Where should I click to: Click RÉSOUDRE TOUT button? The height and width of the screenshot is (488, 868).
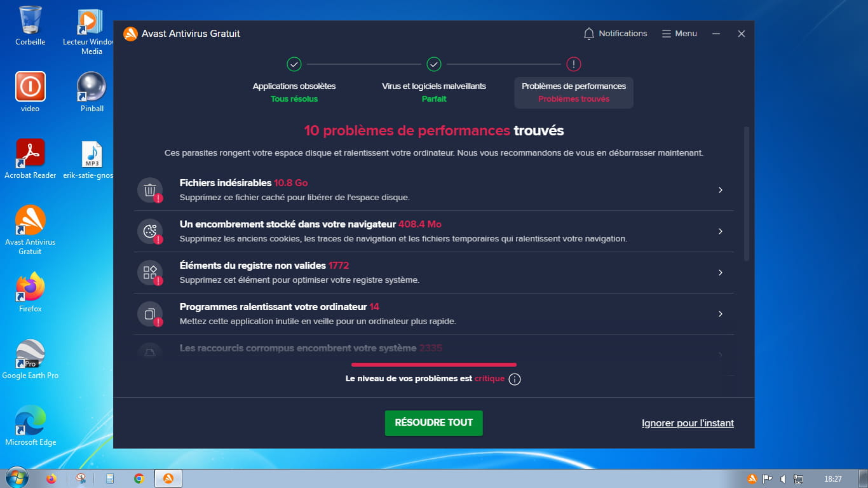pyautogui.click(x=434, y=423)
